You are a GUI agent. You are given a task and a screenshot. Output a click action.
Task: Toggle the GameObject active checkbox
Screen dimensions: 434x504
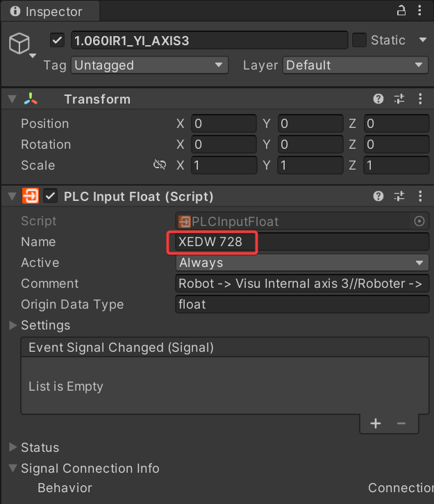click(x=58, y=40)
